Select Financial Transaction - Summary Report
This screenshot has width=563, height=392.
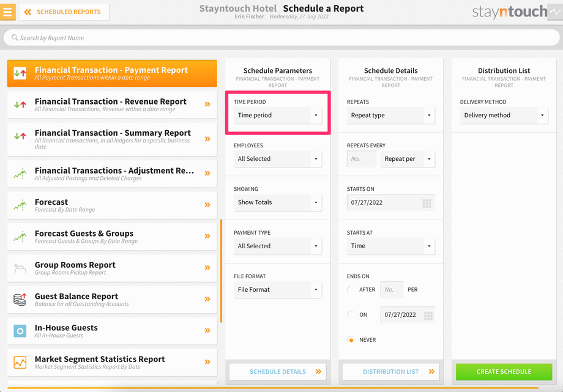[112, 139]
